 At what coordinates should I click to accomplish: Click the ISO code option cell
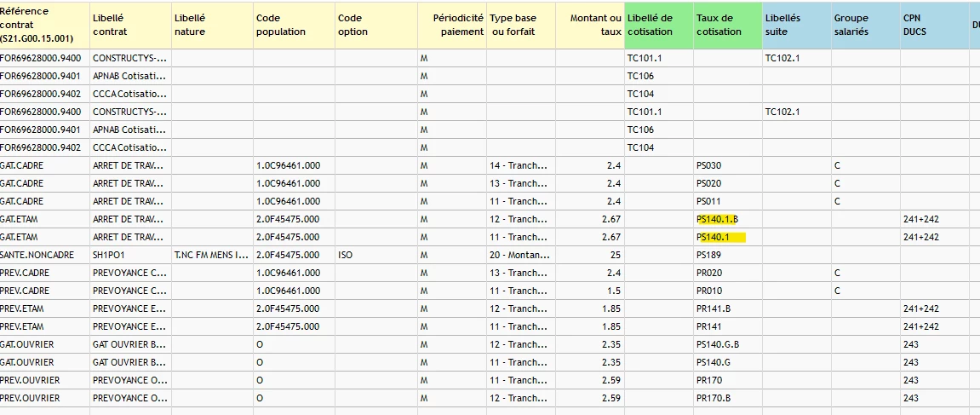pos(345,255)
